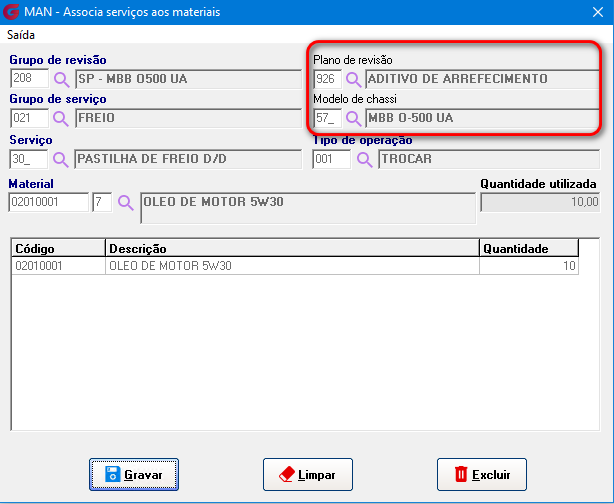Click the Plano de revisão label
The height and width of the screenshot is (504, 614).
click(x=353, y=60)
